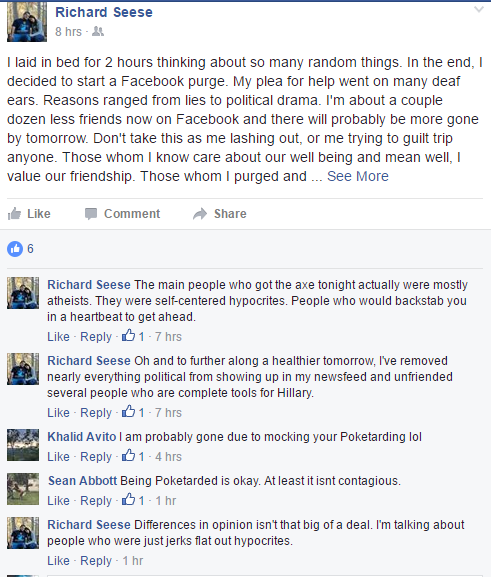Reply to the Differences in opinion comment

(96, 561)
